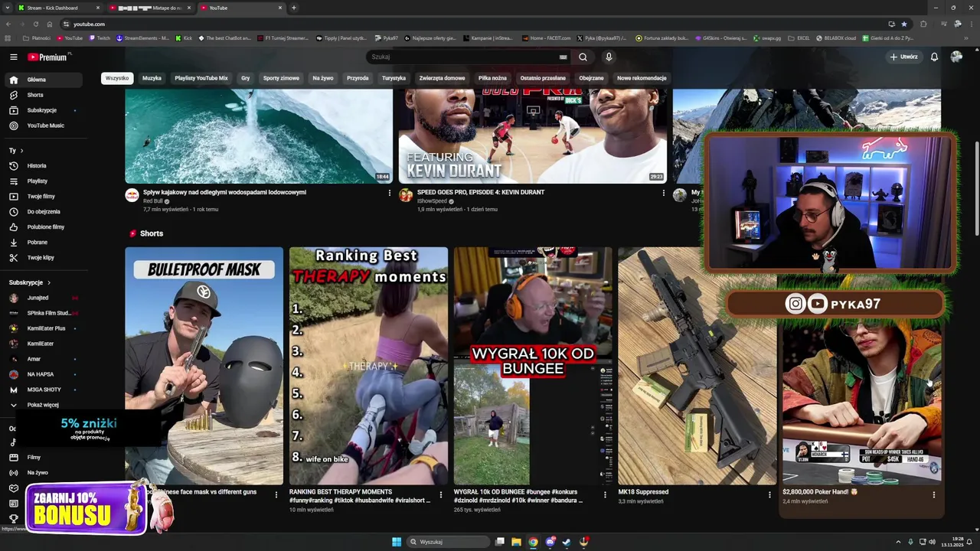The height and width of the screenshot is (551, 980).
Task: Open options for RANKING BEST THERAPY short
Action: (x=440, y=494)
